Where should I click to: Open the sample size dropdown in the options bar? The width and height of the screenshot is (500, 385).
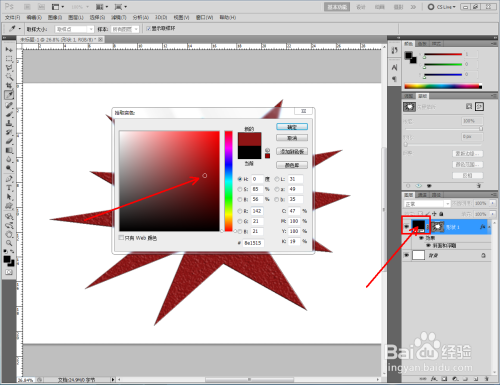[75, 29]
